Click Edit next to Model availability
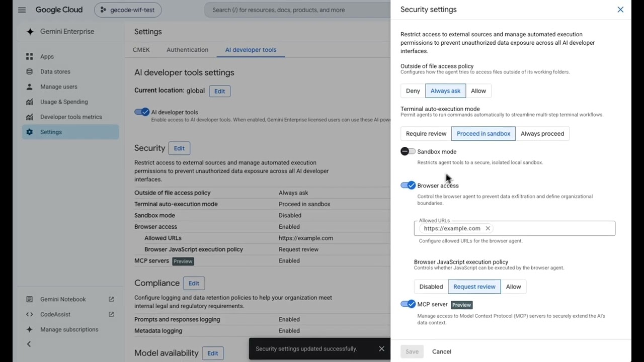This screenshot has width=644, height=362. pyautogui.click(x=213, y=353)
